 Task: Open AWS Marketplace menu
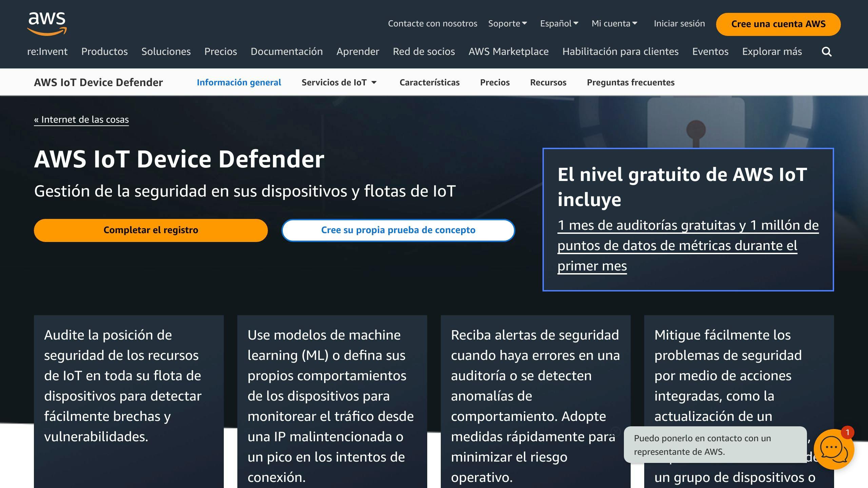pyautogui.click(x=509, y=52)
